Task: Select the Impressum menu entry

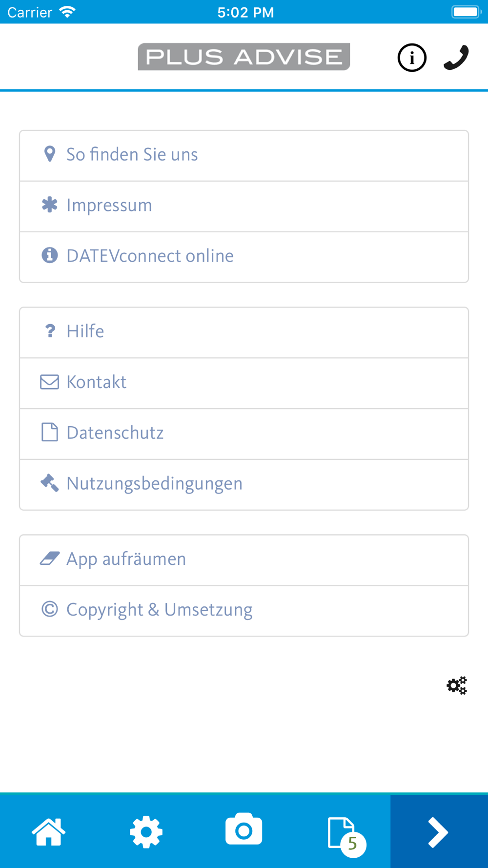Action: click(244, 206)
